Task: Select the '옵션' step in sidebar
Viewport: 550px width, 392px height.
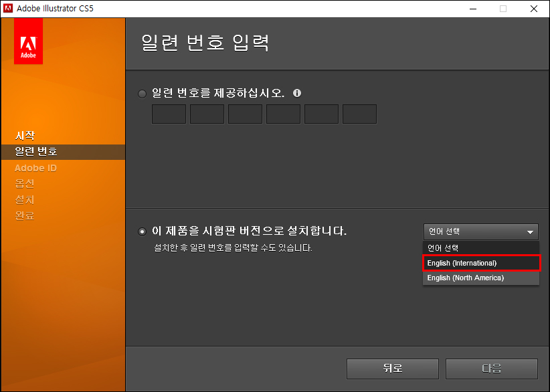Action: pyautogui.click(x=25, y=184)
